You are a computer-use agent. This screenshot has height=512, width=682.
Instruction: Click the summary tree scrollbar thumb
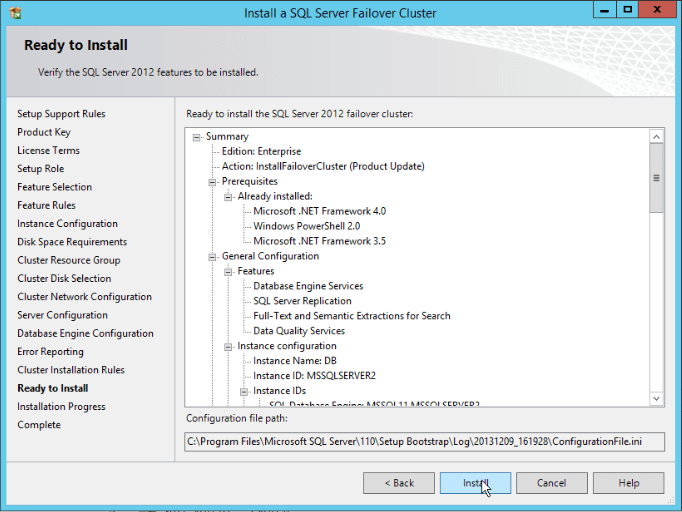coord(656,178)
